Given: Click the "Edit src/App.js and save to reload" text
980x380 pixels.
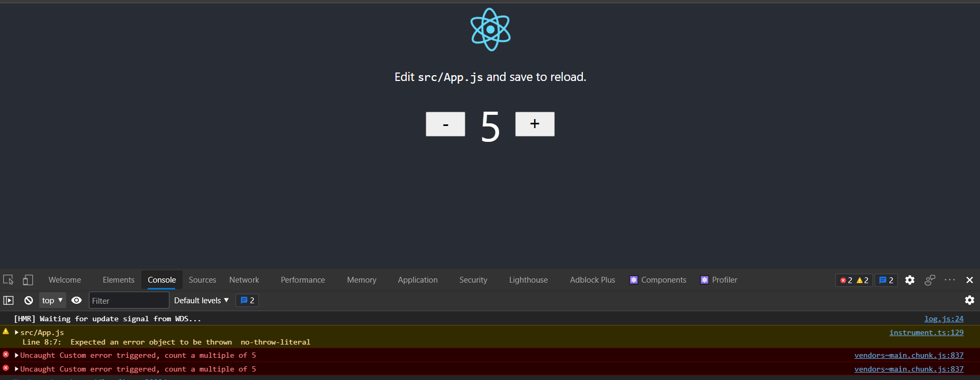Looking at the screenshot, I should 490,77.
